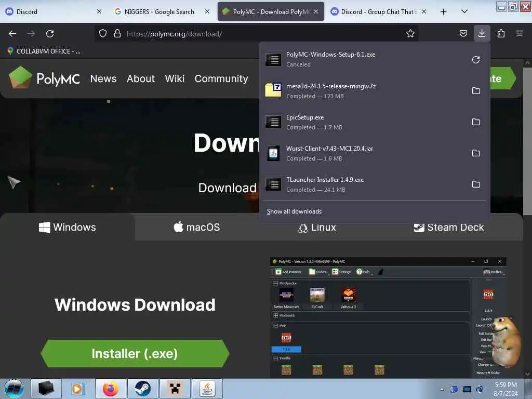The image size is (532, 399).
Task: Select the Steam Deck download tab
Action: tap(449, 228)
